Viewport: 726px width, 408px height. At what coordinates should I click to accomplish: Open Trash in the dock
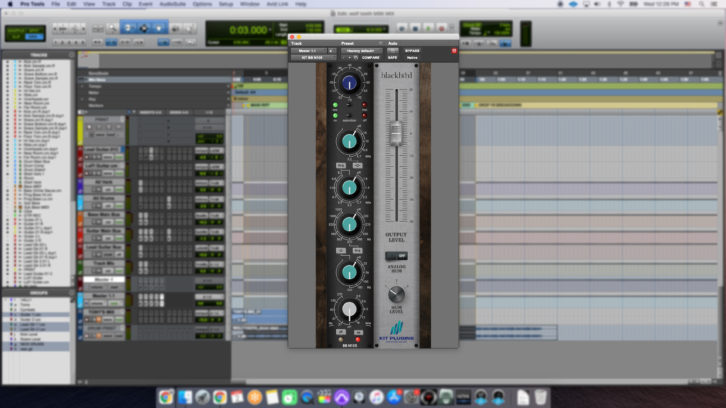(x=540, y=397)
